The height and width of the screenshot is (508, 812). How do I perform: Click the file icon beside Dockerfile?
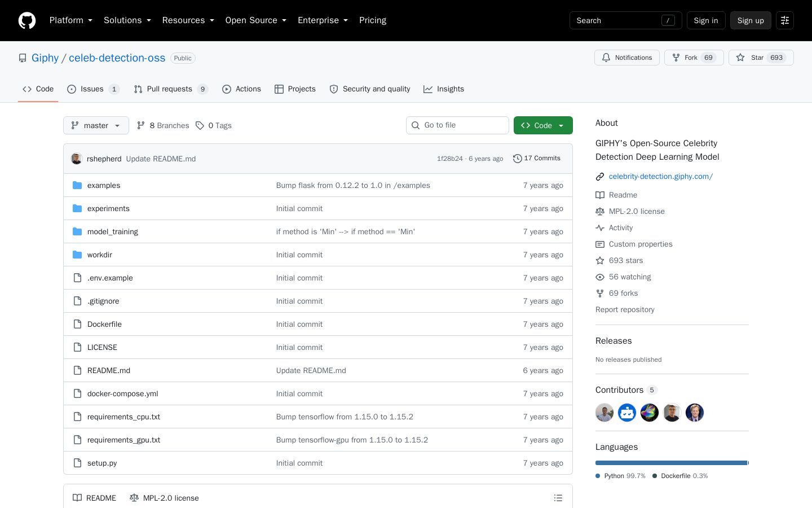[x=77, y=324]
